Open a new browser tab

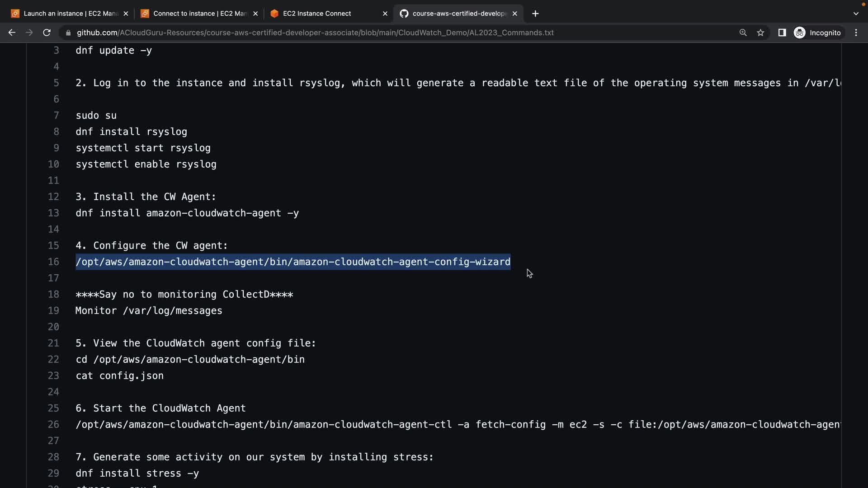(535, 14)
